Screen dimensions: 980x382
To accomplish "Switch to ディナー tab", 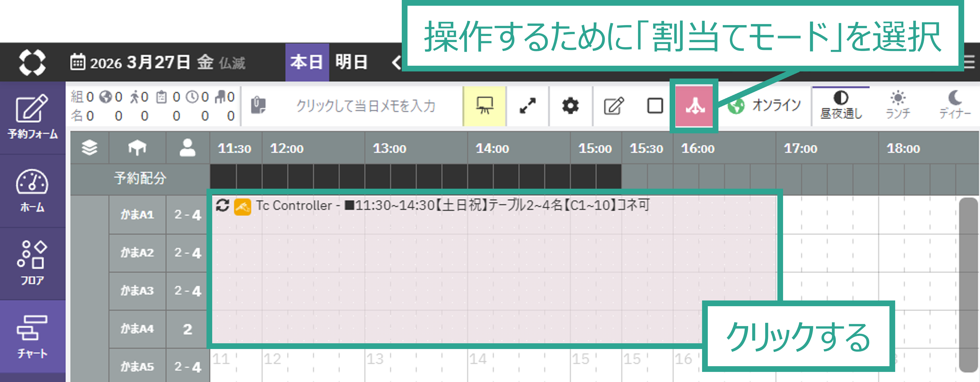I will 955,106.
